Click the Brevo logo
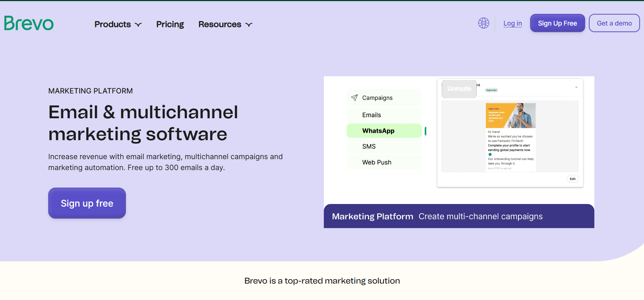Viewport: 644px width, 300px height. coord(29,23)
